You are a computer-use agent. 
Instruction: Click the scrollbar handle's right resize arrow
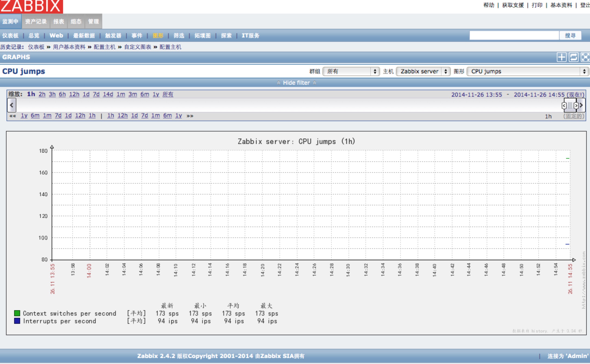(576, 106)
